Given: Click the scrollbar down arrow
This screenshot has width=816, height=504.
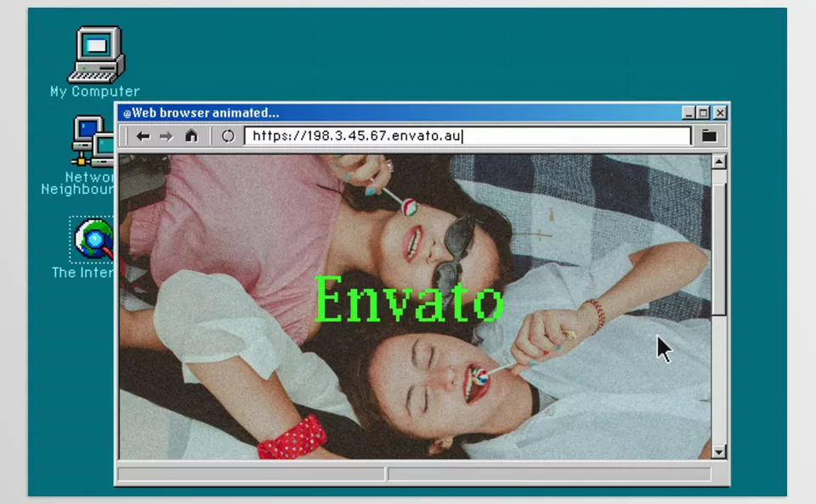Looking at the screenshot, I should [719, 452].
